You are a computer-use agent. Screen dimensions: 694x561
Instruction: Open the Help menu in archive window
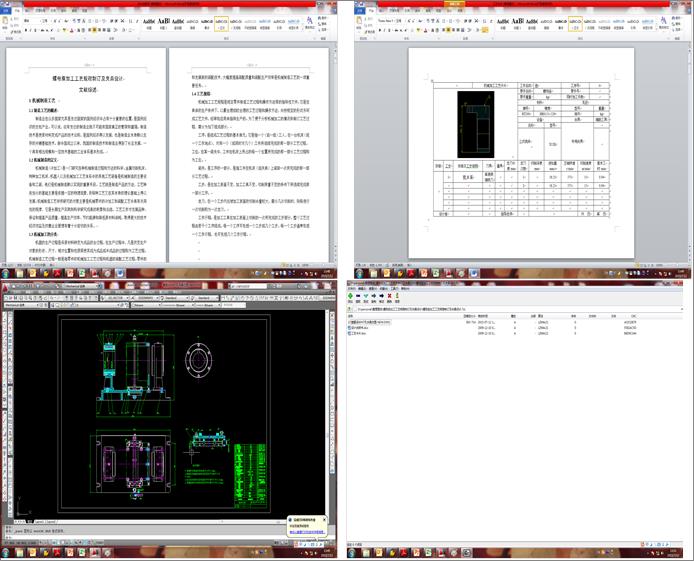point(405,288)
